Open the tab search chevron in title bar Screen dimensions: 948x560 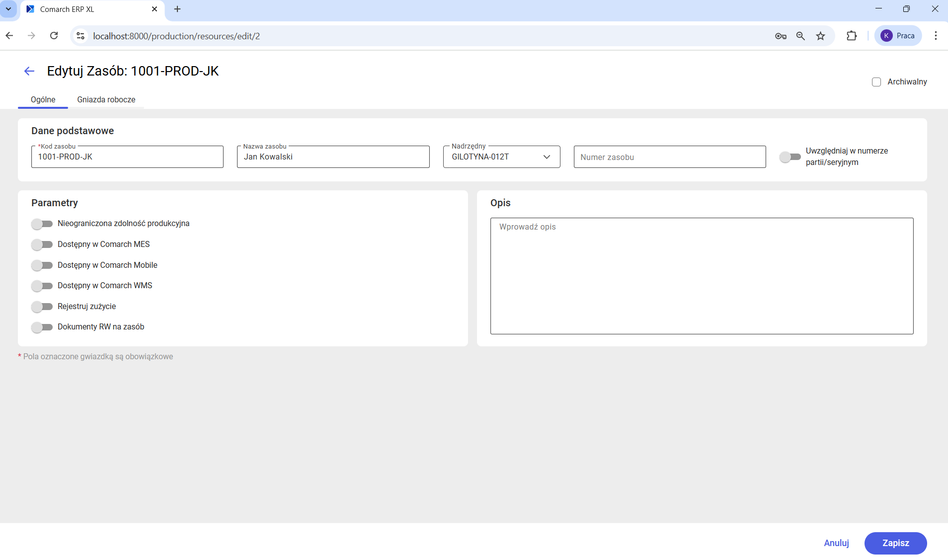pyautogui.click(x=8, y=9)
